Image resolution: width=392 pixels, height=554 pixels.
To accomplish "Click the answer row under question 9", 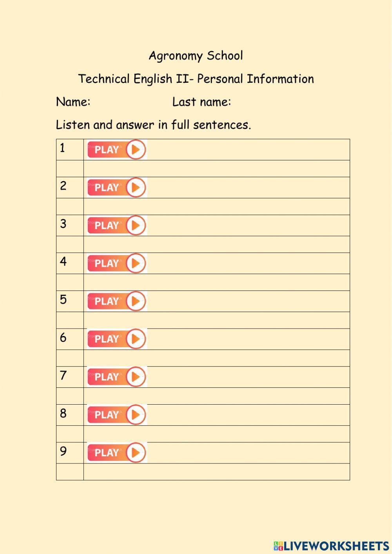I will (216, 472).
